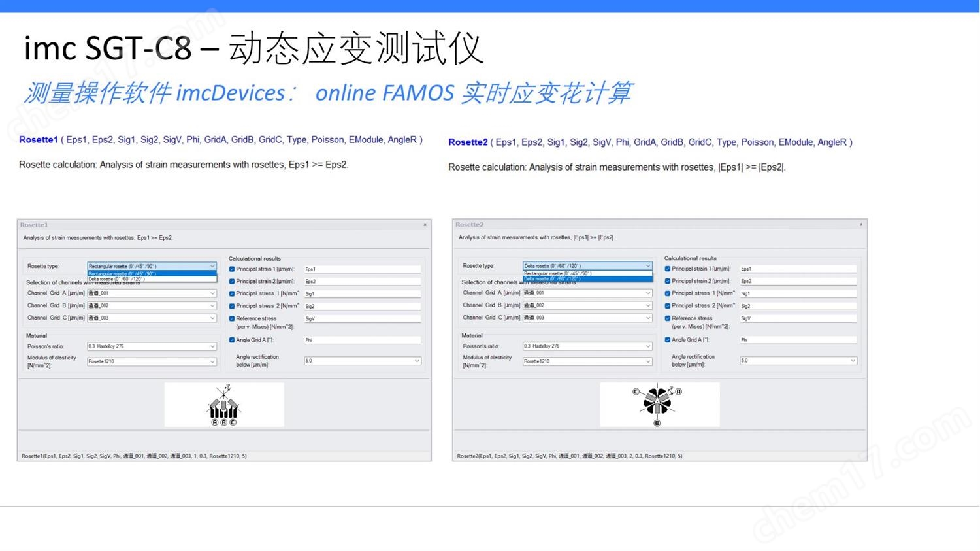Select Delta rosette option in Rosette1 list
The height and width of the screenshot is (551, 980).
point(152,279)
